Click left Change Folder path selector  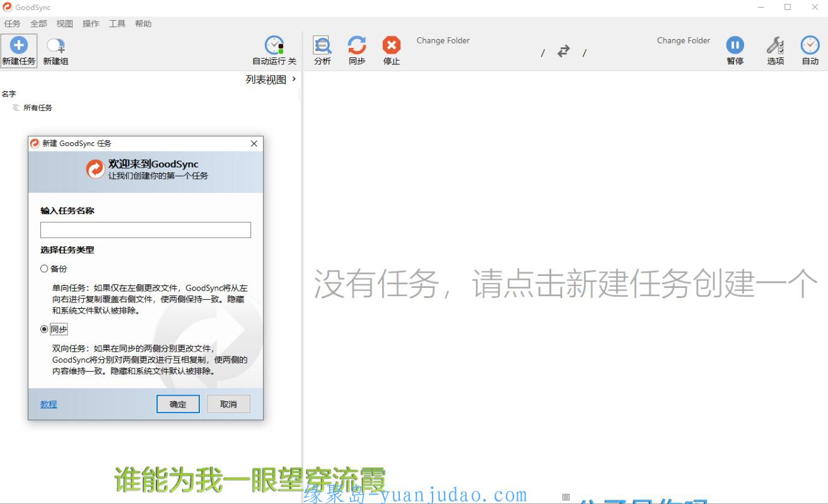click(x=443, y=40)
